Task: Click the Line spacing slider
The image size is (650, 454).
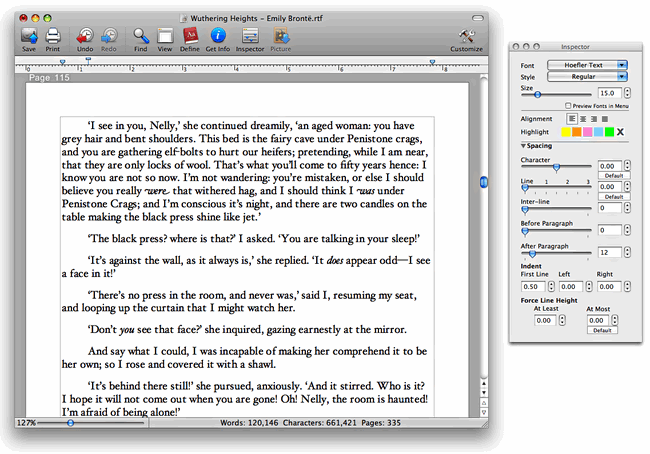Action: (x=556, y=188)
